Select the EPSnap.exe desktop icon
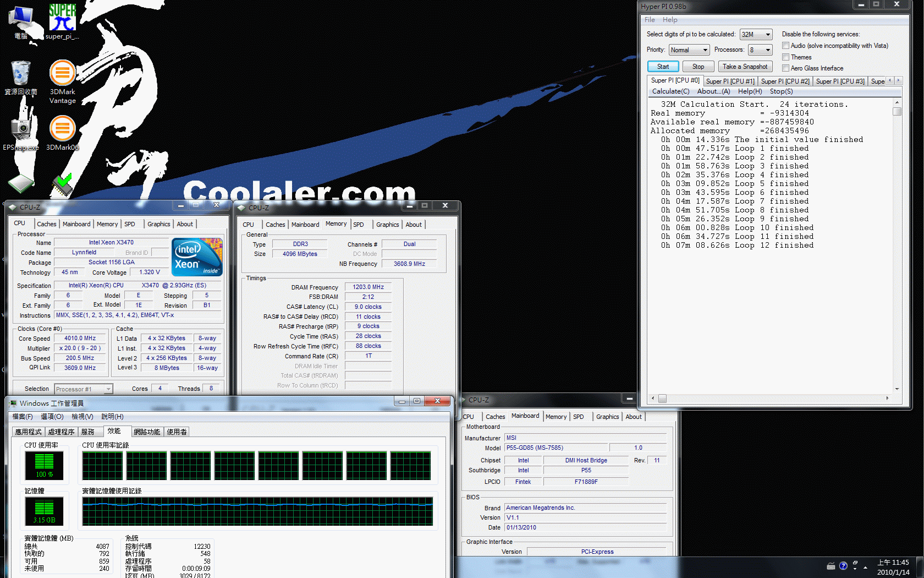The height and width of the screenshot is (578, 924). 21,133
